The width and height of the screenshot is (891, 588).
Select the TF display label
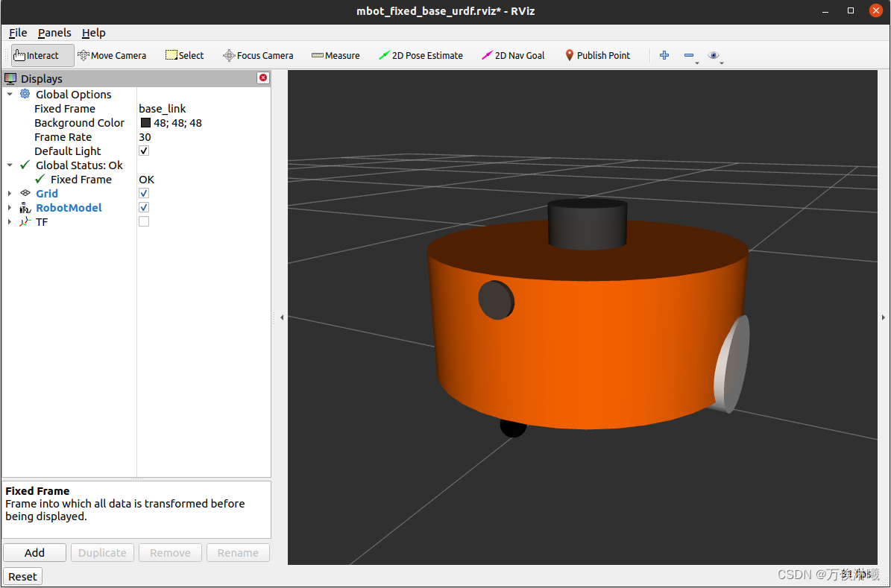click(42, 221)
